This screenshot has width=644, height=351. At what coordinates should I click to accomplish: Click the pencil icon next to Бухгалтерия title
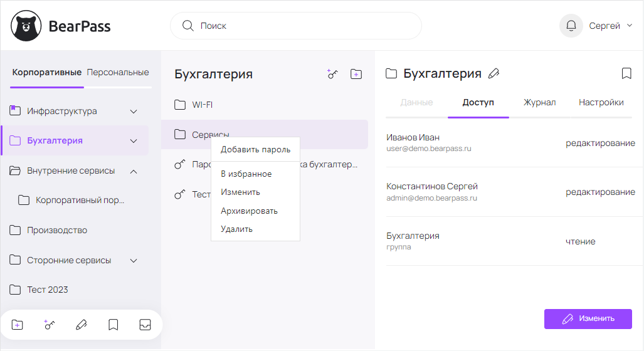coord(494,74)
